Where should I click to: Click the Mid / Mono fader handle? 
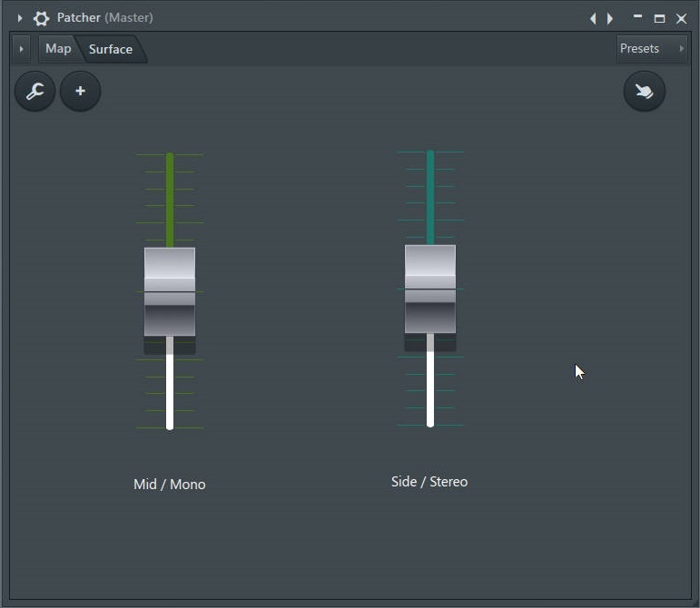170,291
